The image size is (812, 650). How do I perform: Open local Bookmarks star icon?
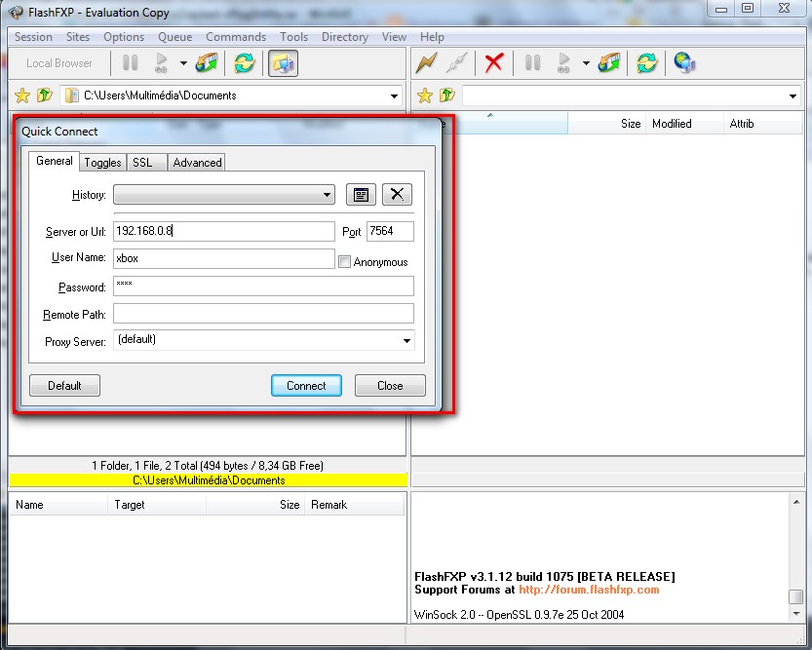pyautogui.click(x=21, y=96)
